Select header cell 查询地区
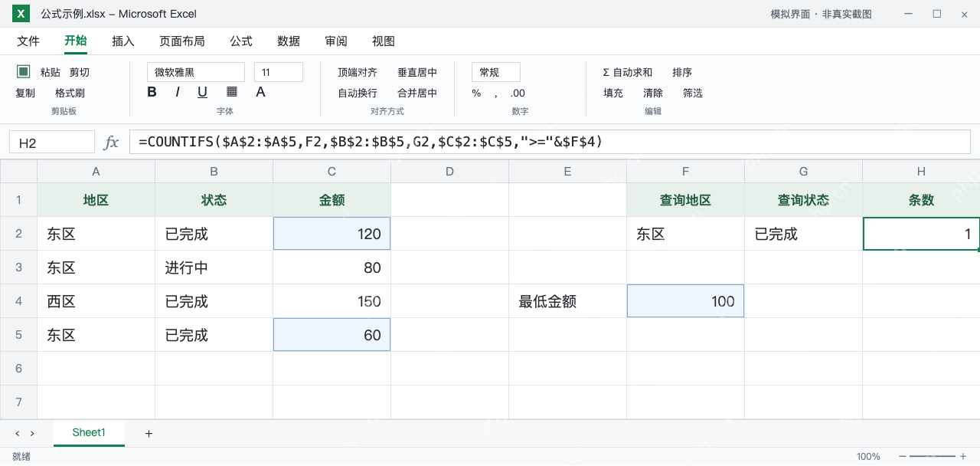This screenshot has height=466, width=980. coord(686,200)
